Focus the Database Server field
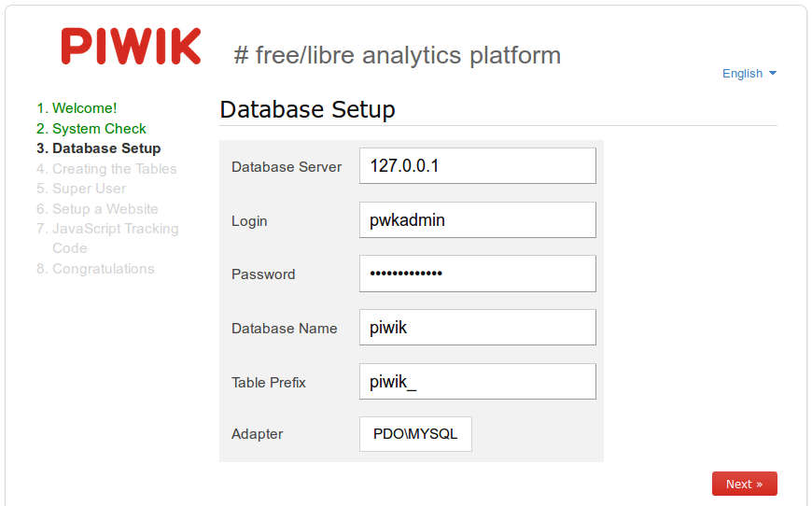The width and height of the screenshot is (812, 506). pos(478,166)
